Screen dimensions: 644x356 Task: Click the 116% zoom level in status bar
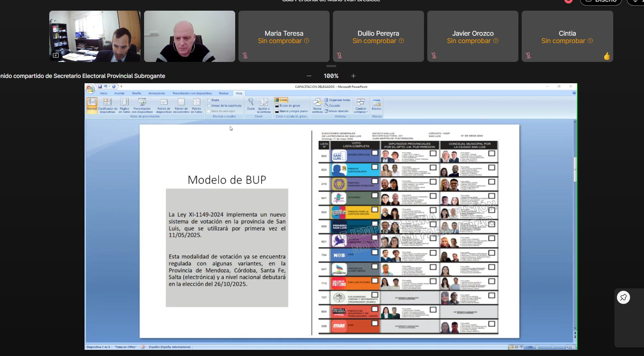[529, 347]
